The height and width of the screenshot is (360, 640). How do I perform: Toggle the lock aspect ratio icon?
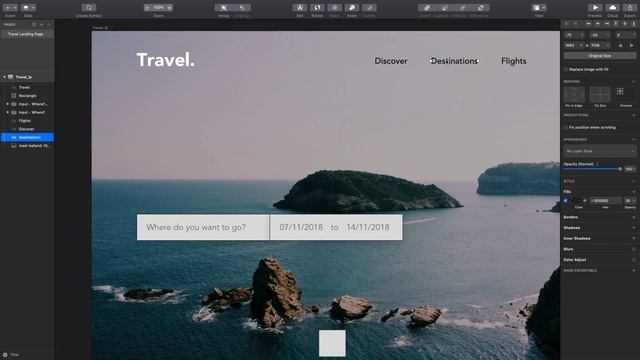point(587,45)
